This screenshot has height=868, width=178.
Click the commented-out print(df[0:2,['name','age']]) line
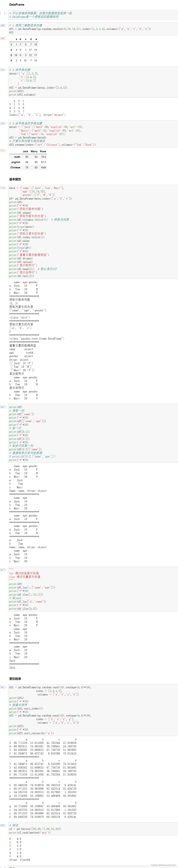click(32, 456)
